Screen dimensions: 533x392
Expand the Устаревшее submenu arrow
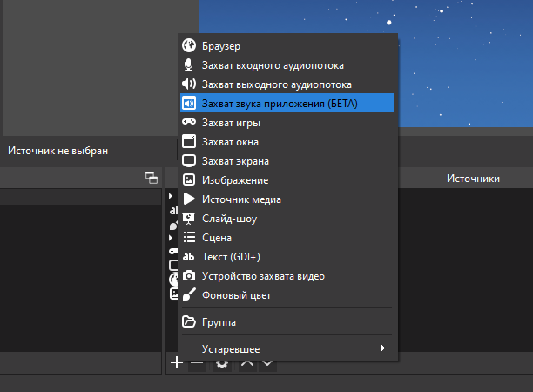tap(383, 348)
